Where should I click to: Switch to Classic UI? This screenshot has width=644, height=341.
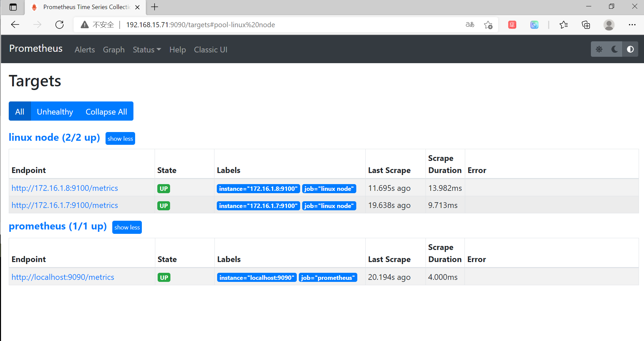(211, 49)
